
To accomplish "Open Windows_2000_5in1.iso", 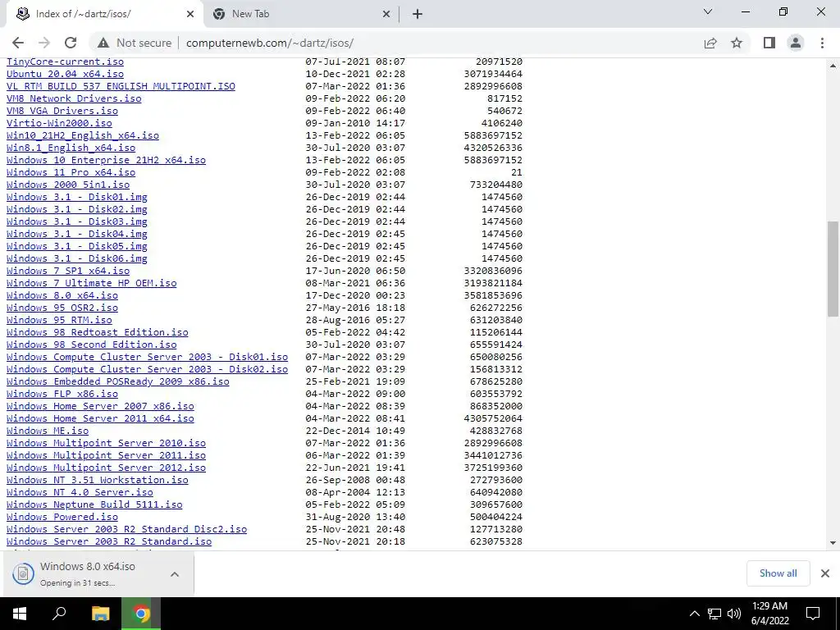I will tap(68, 185).
